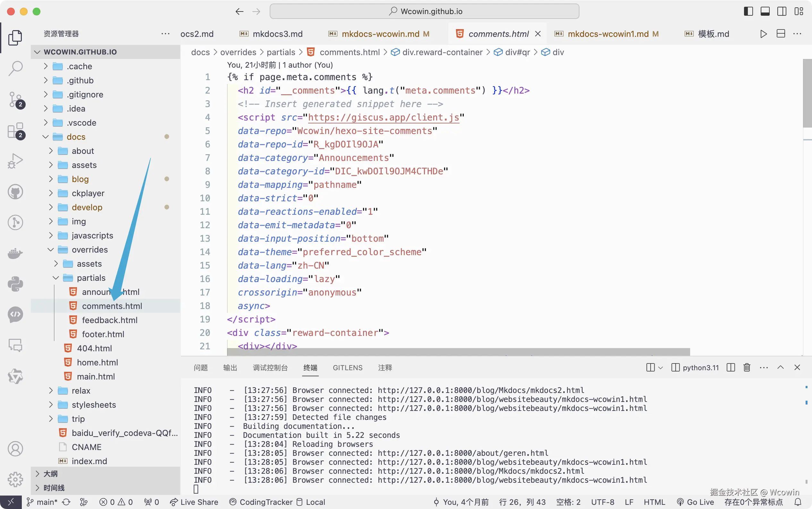Open the Python view in activity bar
This screenshot has height=509, width=812.
(x=15, y=284)
